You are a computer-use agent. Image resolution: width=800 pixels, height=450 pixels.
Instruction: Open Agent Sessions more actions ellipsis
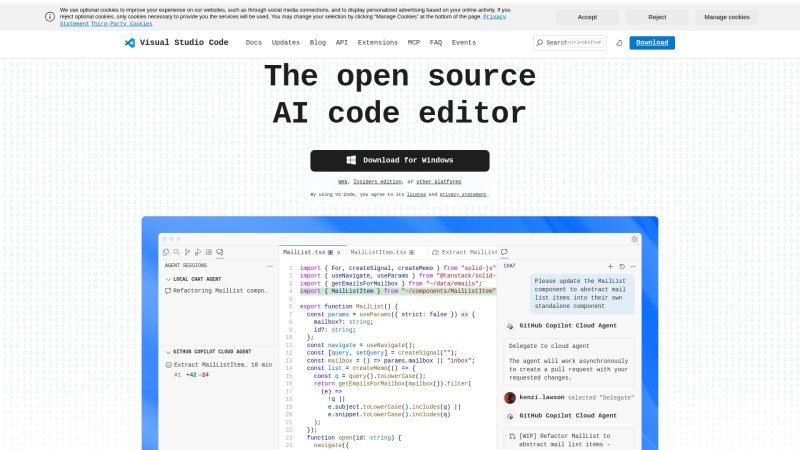point(270,266)
